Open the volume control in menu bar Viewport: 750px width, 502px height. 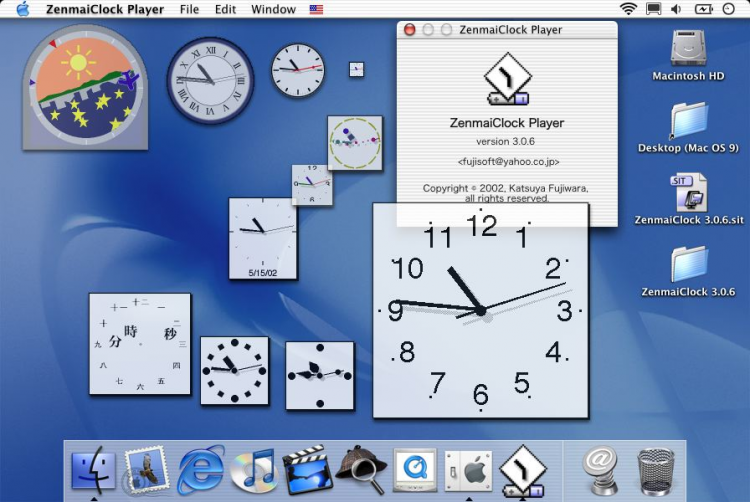(x=676, y=9)
